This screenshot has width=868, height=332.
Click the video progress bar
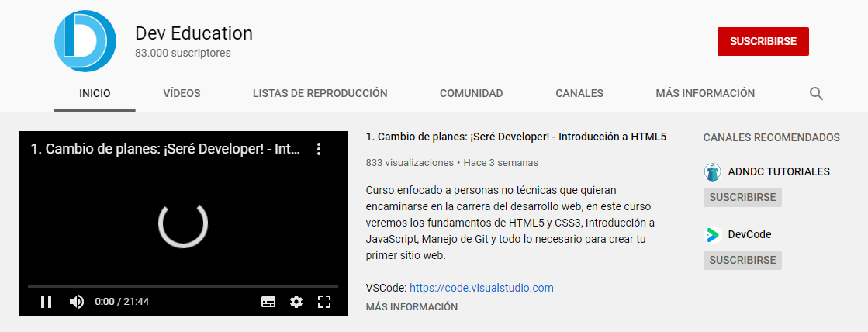click(x=183, y=287)
